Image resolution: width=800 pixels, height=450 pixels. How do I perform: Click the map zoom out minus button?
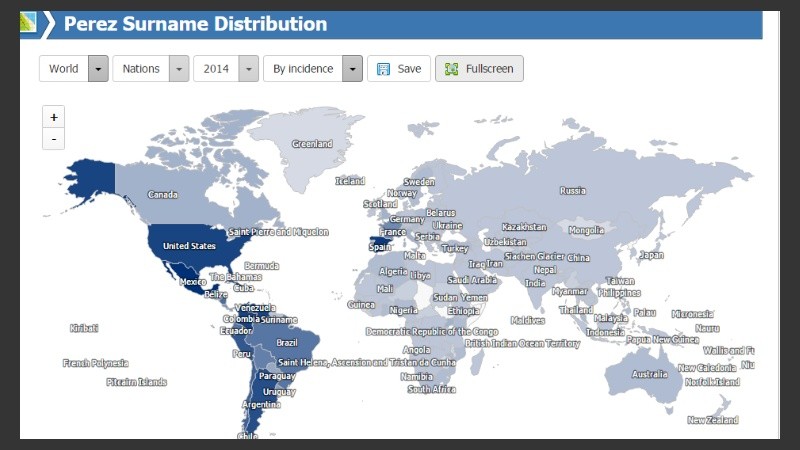click(x=54, y=139)
